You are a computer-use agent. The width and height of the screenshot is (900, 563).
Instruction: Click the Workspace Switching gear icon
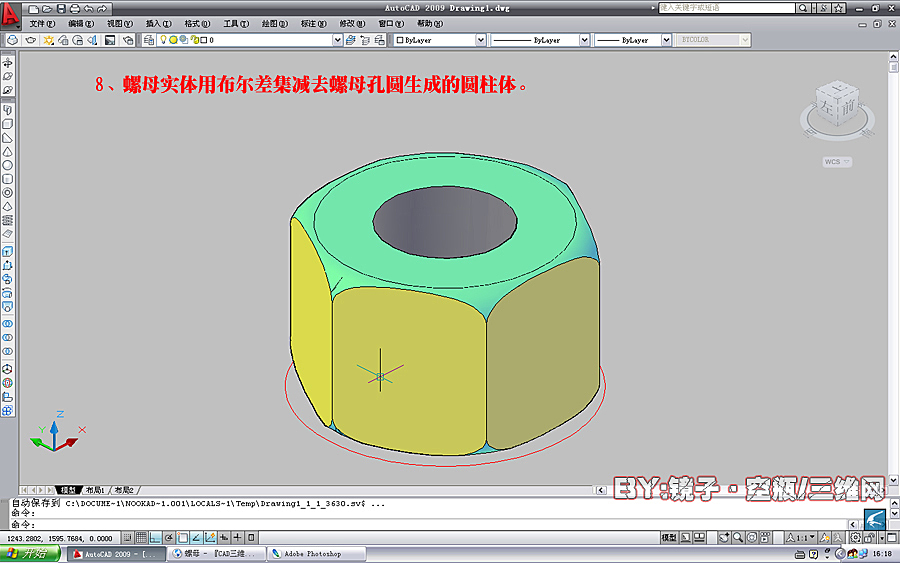point(856,538)
